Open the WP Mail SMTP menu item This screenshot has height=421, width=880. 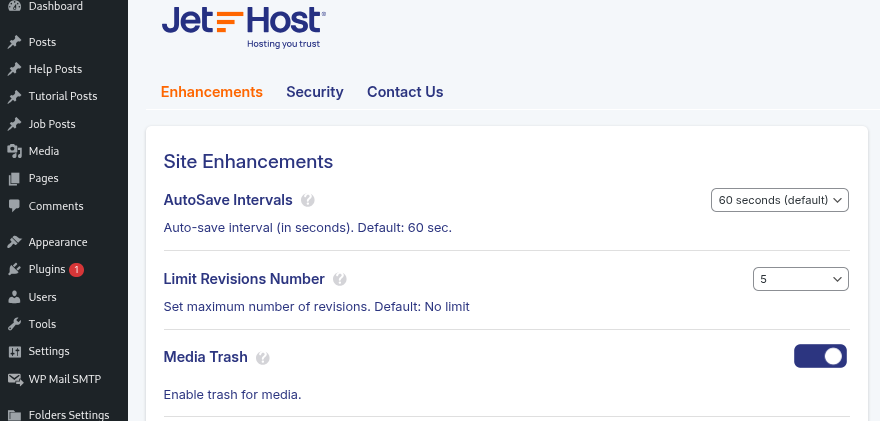64,379
